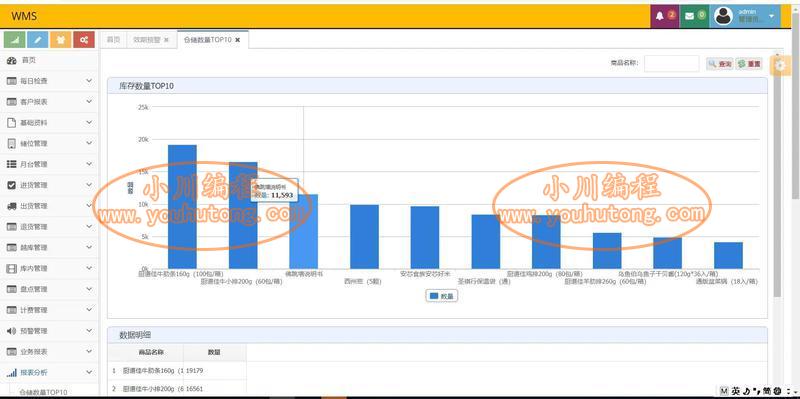800x399 pixels.
Task: Expand the 每日检查 menu chevron
Action: [x=89, y=81]
